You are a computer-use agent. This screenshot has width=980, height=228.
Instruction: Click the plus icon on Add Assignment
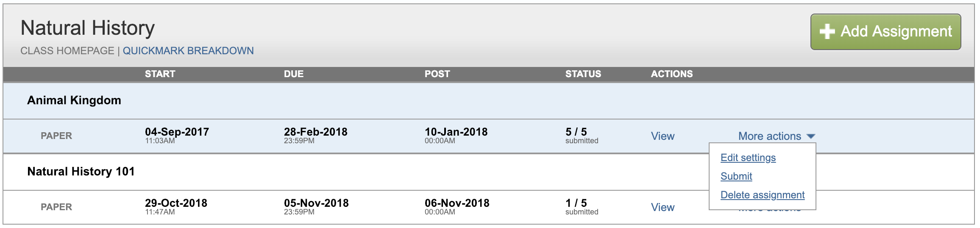(827, 31)
